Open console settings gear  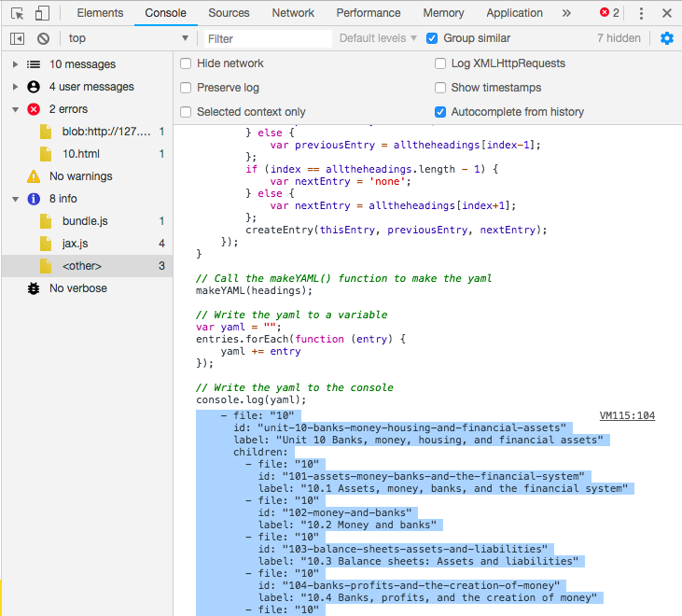click(667, 38)
